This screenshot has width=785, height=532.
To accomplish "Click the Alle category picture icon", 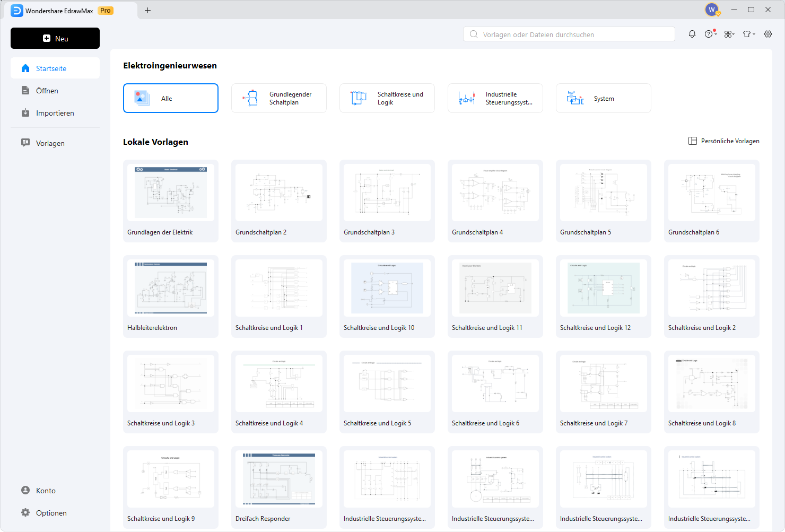I will 142,98.
